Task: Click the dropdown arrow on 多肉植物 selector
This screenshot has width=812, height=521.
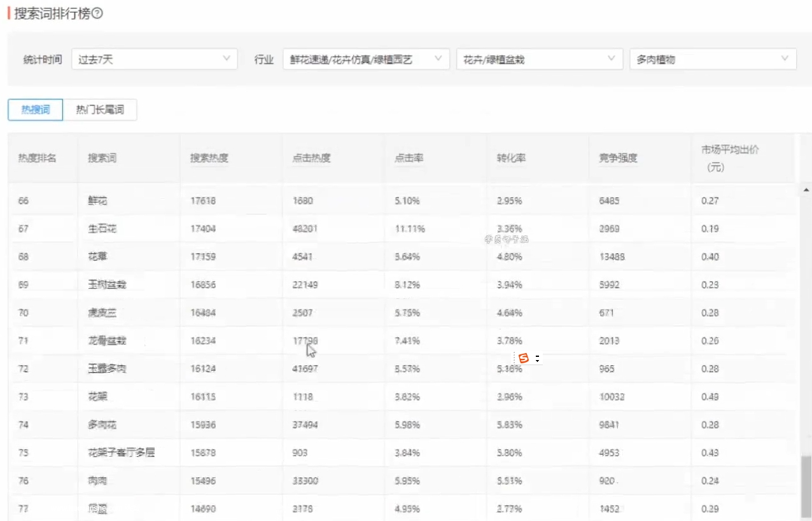Action: click(784, 59)
